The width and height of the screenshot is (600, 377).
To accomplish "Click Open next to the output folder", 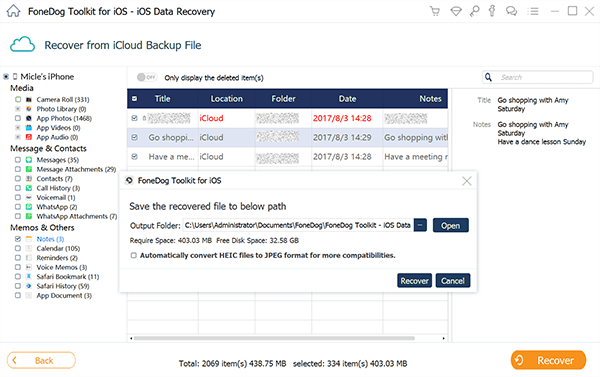I will pyautogui.click(x=450, y=225).
